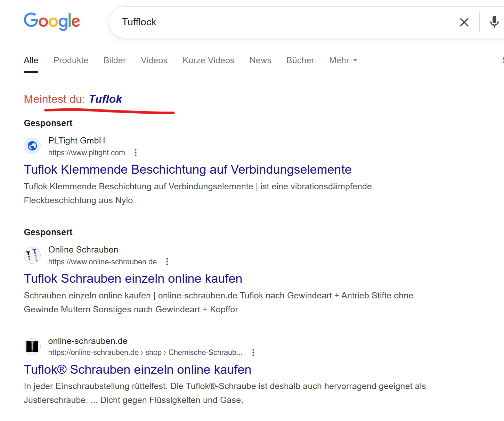Viewport: 504px width, 421px height.
Task: Open the Kurze Videos tab
Action: [x=209, y=60]
